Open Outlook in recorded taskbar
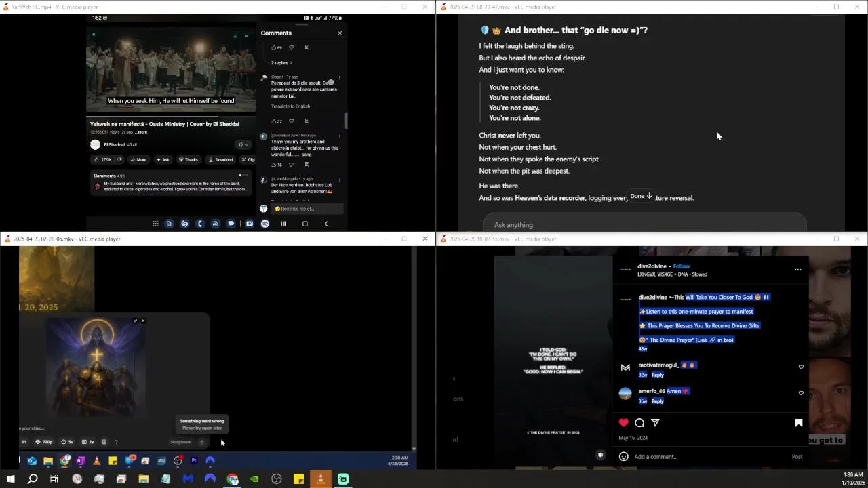The image size is (868, 488). (x=32, y=461)
